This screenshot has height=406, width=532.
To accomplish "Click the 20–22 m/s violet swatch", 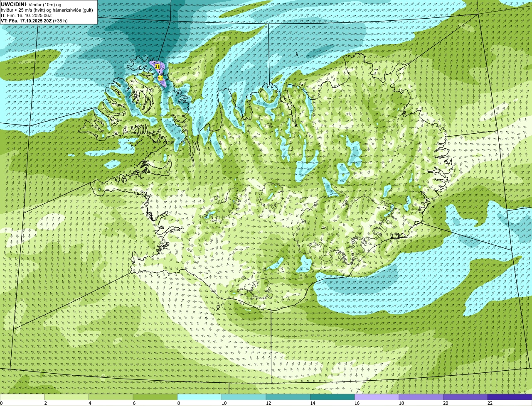I will click(x=465, y=397).
